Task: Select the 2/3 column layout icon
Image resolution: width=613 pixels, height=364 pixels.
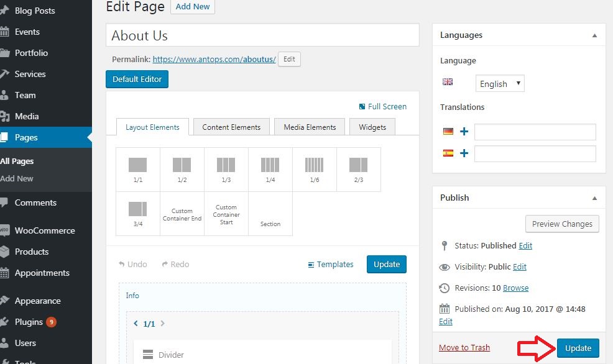Action: click(x=359, y=165)
